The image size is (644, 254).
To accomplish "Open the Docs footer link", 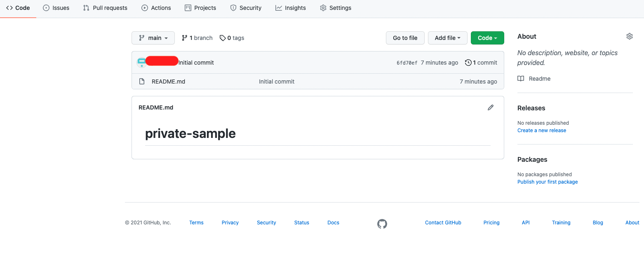I will click(333, 223).
